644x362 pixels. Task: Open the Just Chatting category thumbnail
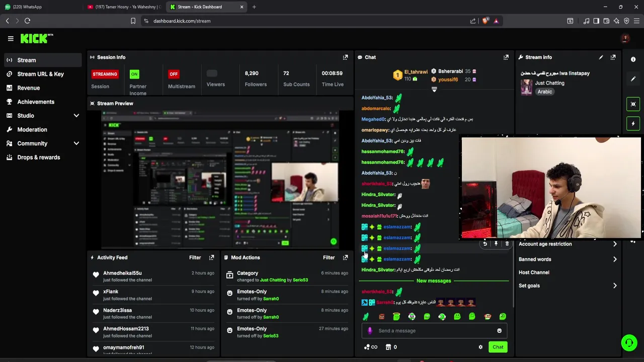click(526, 87)
